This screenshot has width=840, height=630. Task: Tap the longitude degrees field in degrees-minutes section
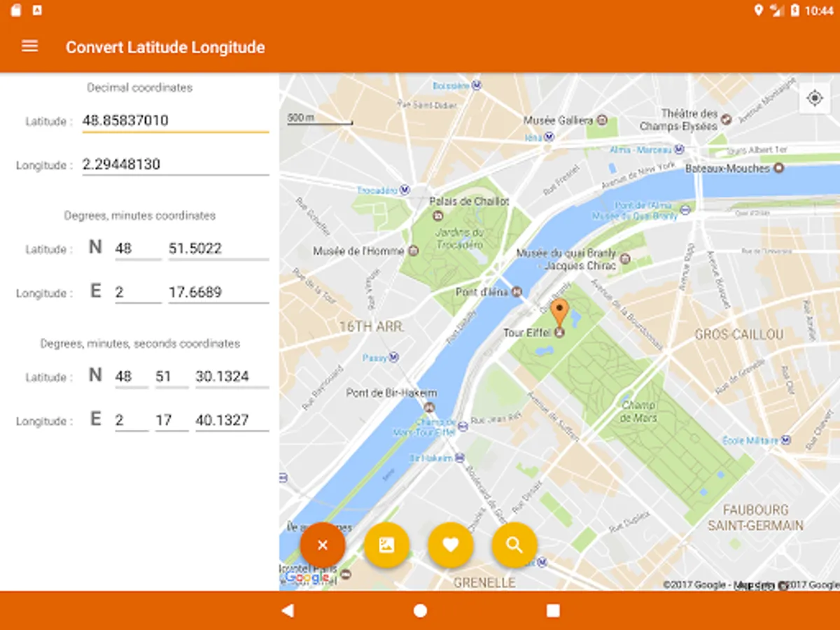pyautogui.click(x=138, y=292)
